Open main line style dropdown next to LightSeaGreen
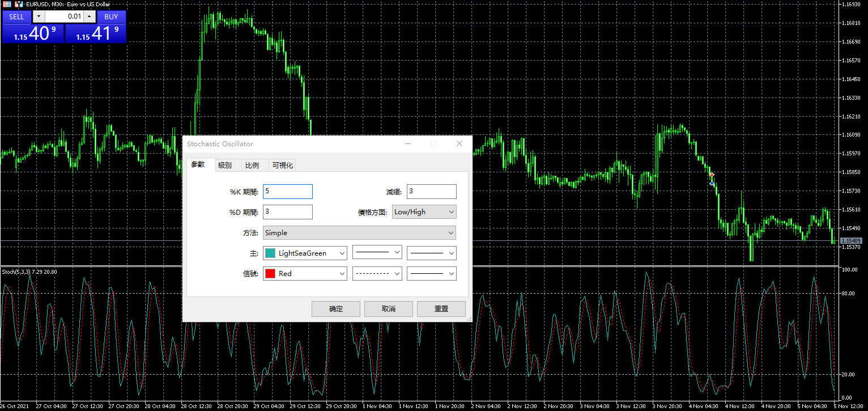The height and width of the screenshot is (411, 868). [377, 253]
